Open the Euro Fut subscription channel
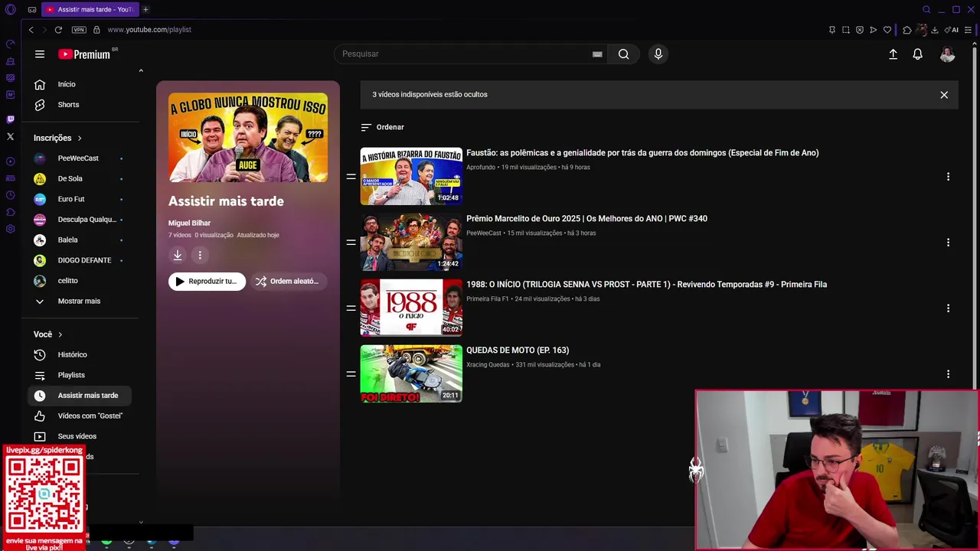980x551 pixels. coord(79,199)
